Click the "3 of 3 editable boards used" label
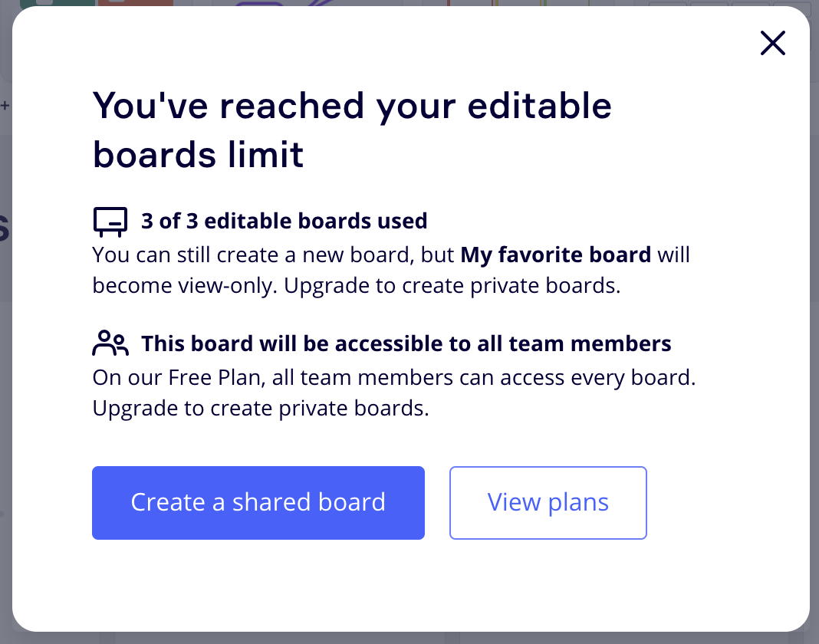The height and width of the screenshot is (644, 819). [284, 222]
